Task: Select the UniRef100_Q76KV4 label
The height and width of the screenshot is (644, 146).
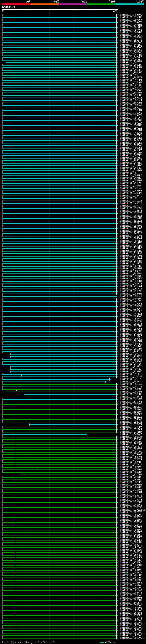Action: 131,424
